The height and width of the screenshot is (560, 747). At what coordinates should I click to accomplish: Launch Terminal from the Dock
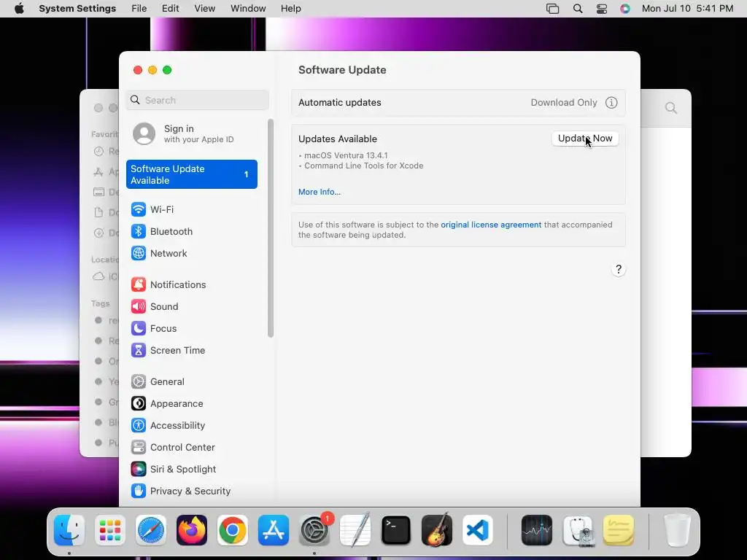click(x=396, y=530)
